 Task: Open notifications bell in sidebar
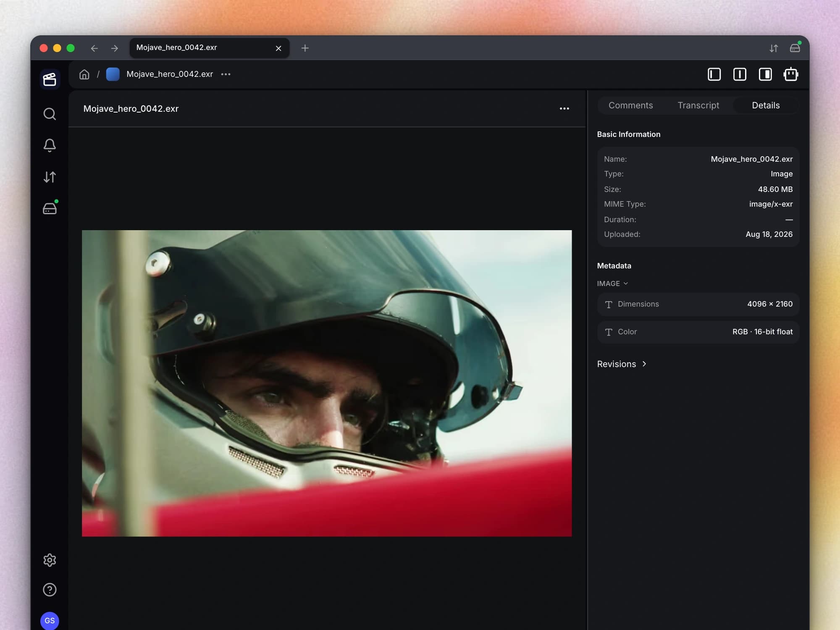tap(50, 145)
